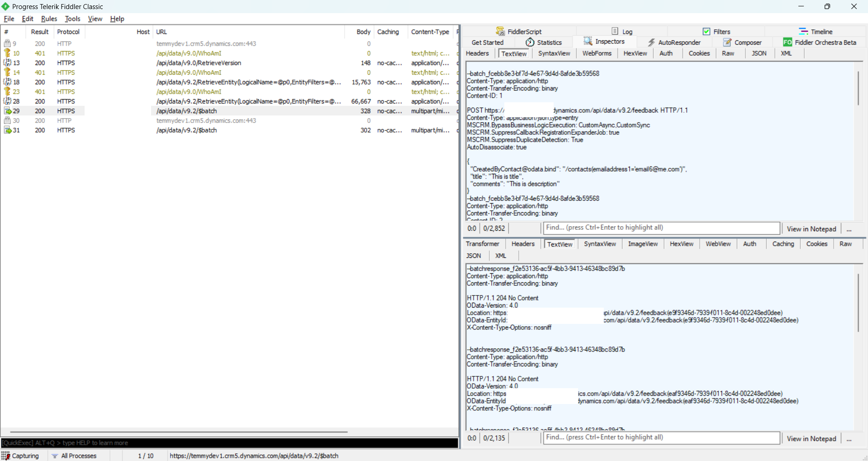
Task: Select response Transformer tab
Action: point(483,243)
